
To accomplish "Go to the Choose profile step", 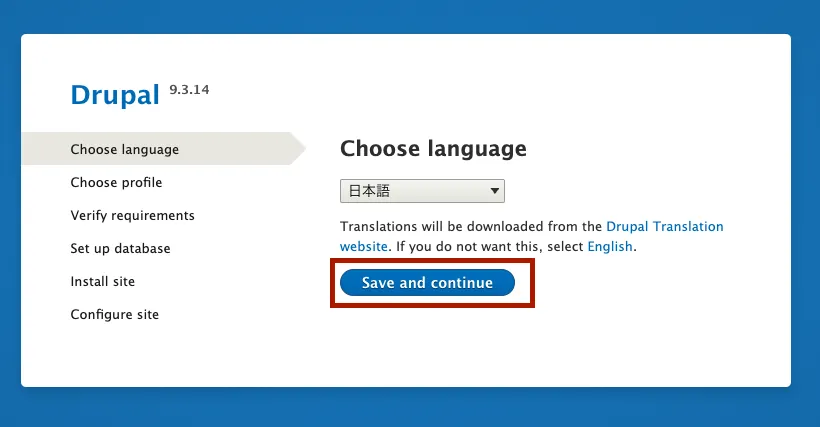I will [x=116, y=183].
